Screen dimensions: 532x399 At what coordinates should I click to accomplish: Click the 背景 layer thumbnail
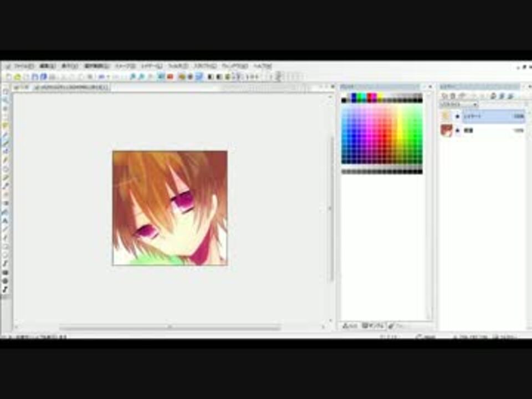click(x=446, y=130)
